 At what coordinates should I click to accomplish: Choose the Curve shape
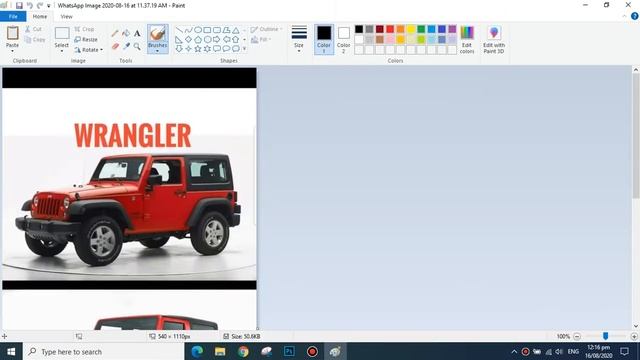coord(188,30)
